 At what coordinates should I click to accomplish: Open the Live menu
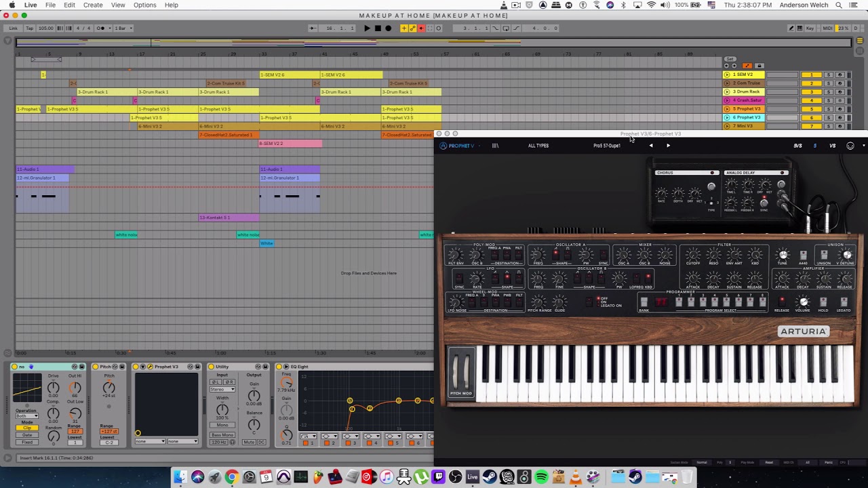point(31,5)
